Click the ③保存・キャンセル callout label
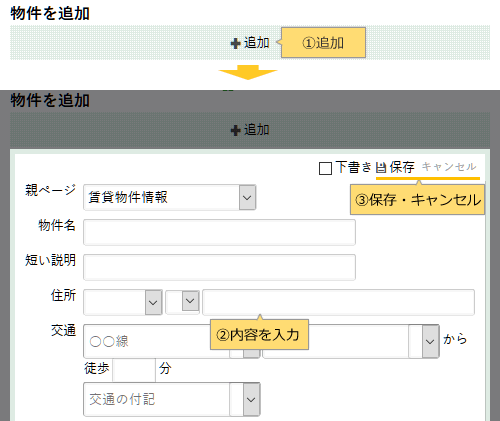500x421 pixels. [x=417, y=199]
